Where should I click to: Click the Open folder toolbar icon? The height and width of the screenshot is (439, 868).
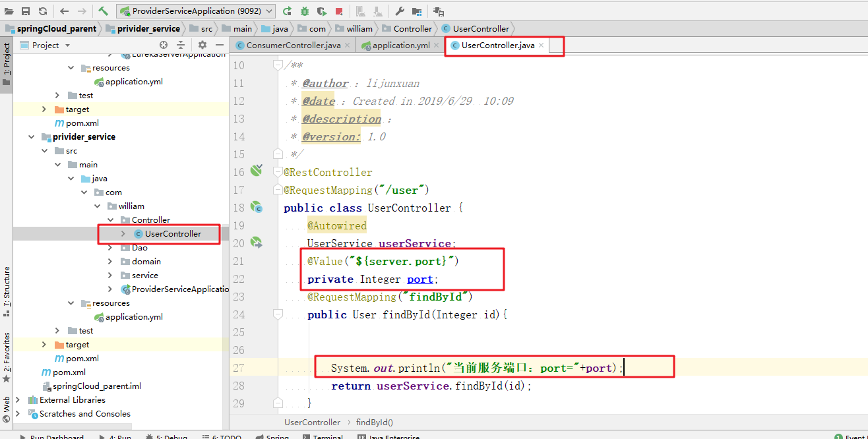[9, 11]
